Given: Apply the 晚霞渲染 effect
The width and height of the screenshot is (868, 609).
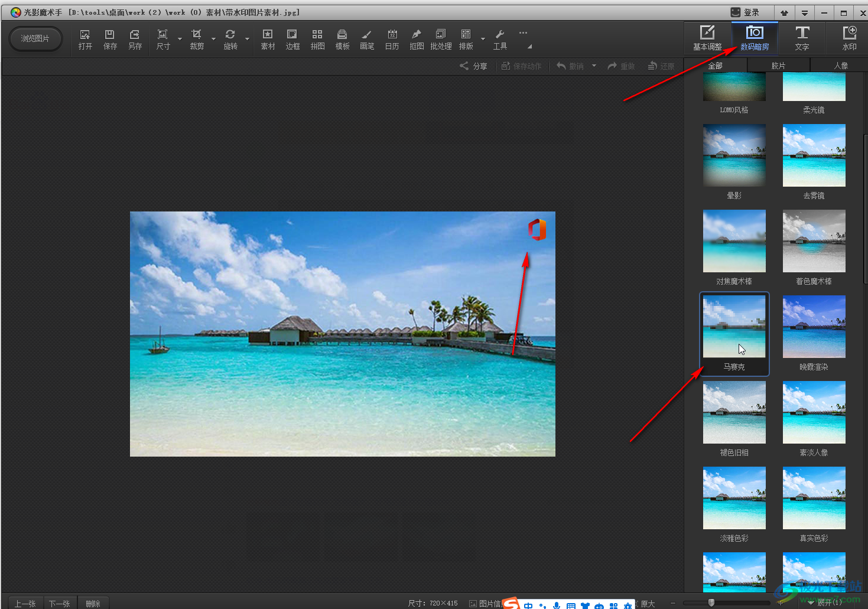Looking at the screenshot, I should [814, 327].
